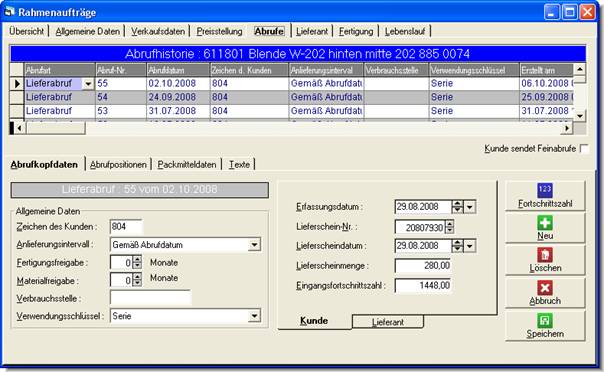This screenshot has height=372, width=604.
Task: Click the Erfassungsdatum spin buttons
Action: 457,207
